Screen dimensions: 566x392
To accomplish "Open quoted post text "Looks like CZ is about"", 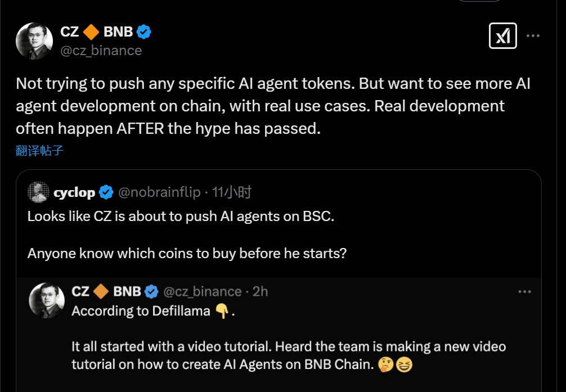I will click(181, 217).
